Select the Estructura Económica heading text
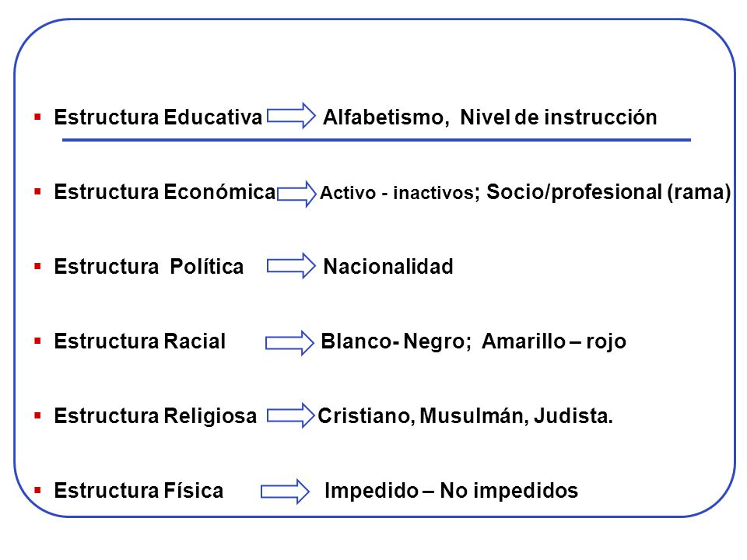747x560 pixels. 165,192
